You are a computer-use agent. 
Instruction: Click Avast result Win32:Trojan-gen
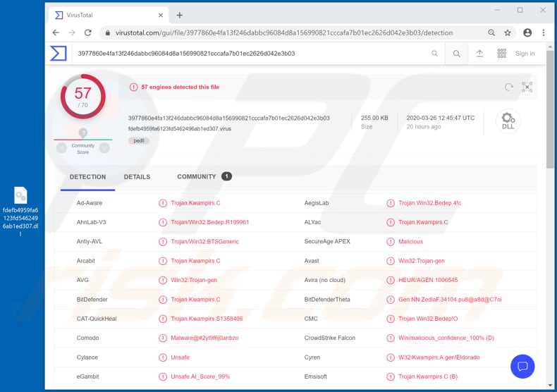(x=422, y=261)
